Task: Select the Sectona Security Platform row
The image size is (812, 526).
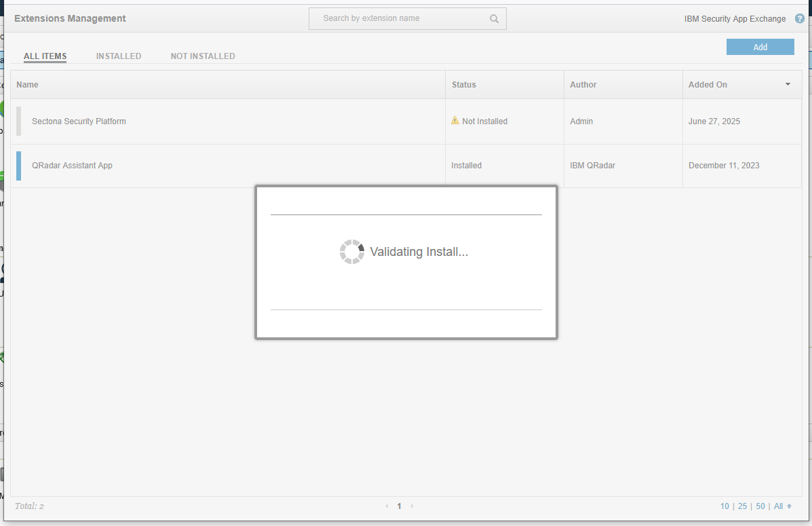Action: [79, 121]
